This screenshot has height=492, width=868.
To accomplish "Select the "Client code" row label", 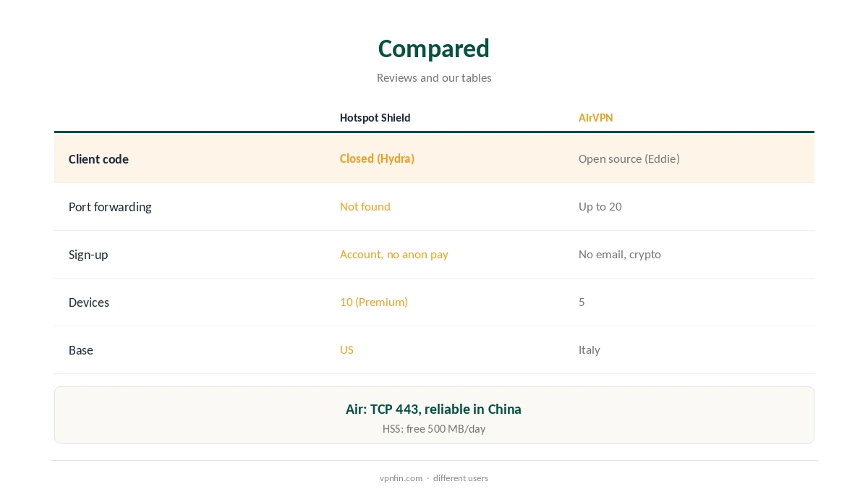I will coord(98,159).
